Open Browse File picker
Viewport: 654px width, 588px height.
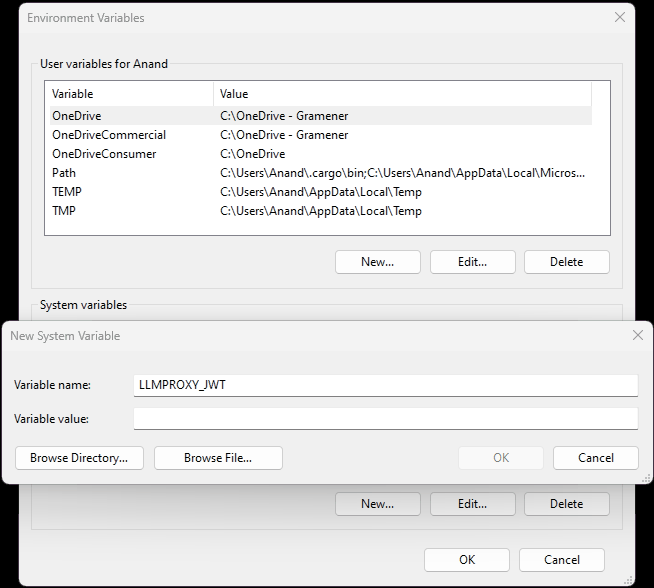(x=218, y=458)
